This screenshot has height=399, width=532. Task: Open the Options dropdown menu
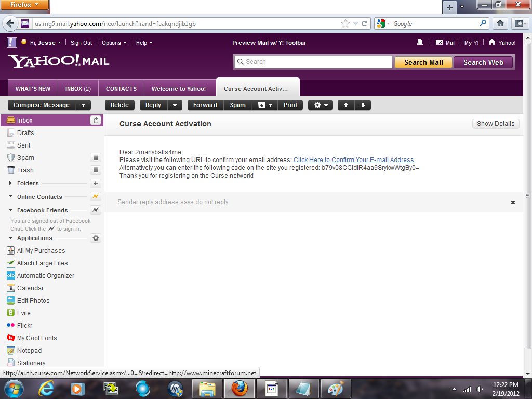coord(114,43)
